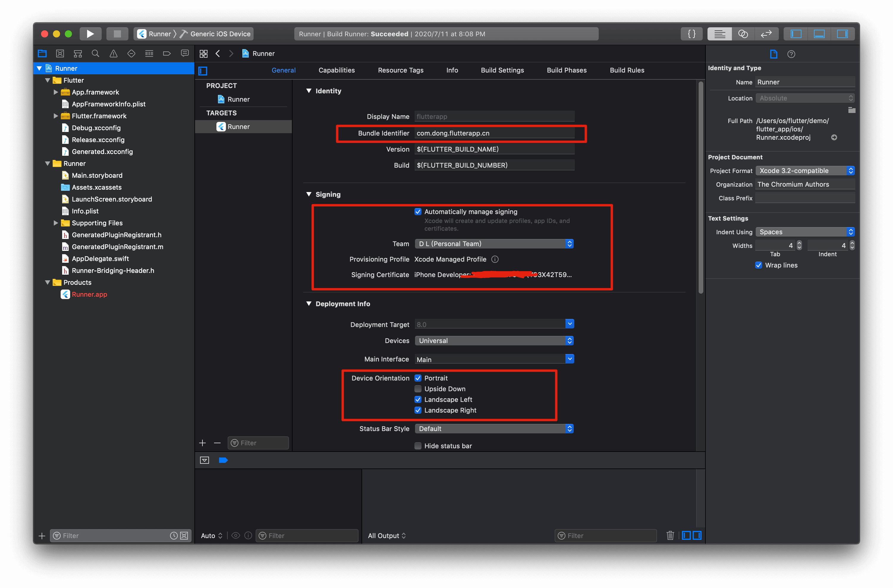The height and width of the screenshot is (588, 893).
Task: Open the Debug navigator
Action: point(149,53)
